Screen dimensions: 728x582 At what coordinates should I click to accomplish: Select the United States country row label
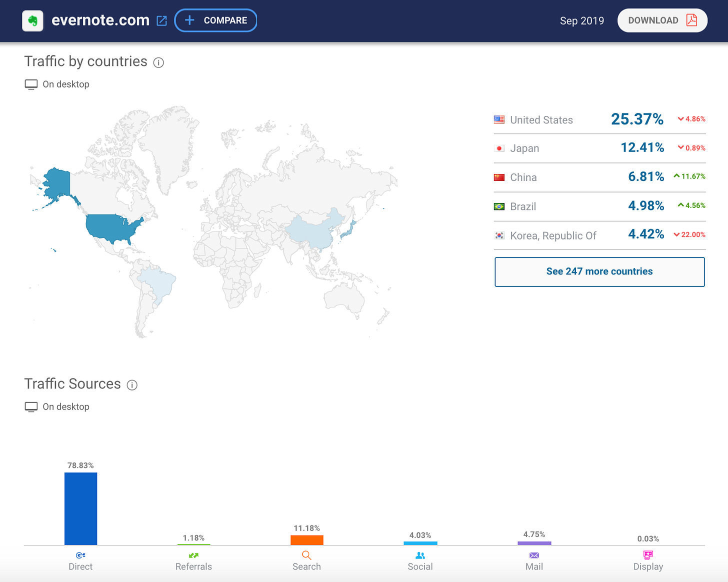(541, 120)
